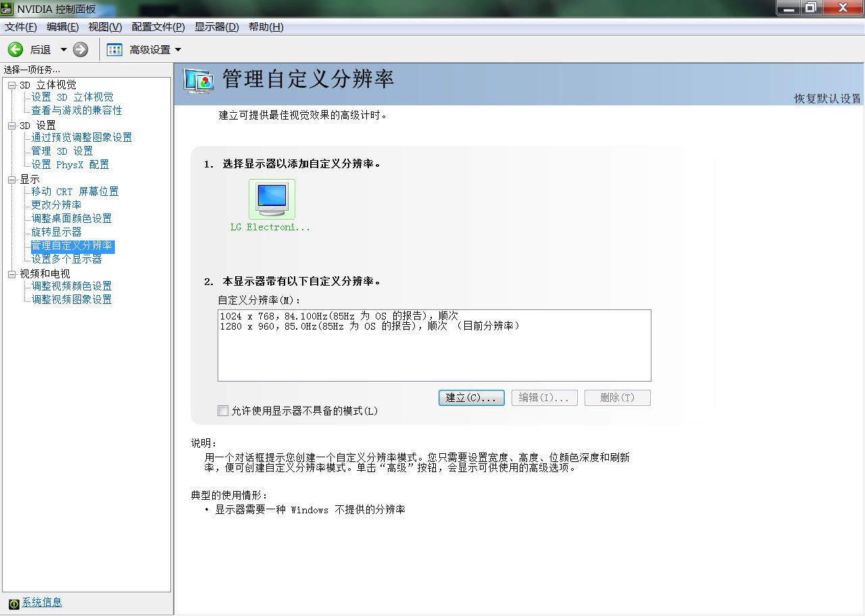The image size is (865, 616).
Task: Enable 允许使用显示器不具备的模式 checkbox
Action: coord(223,411)
